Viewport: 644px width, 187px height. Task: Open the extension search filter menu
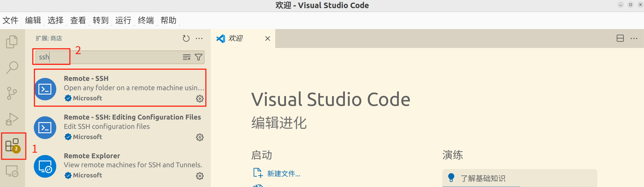(199, 57)
